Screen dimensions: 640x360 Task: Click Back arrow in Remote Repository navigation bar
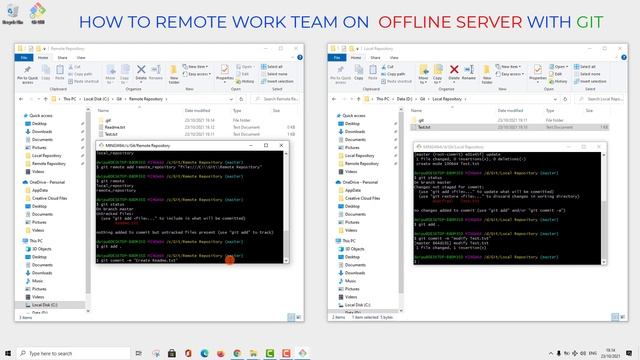point(21,99)
